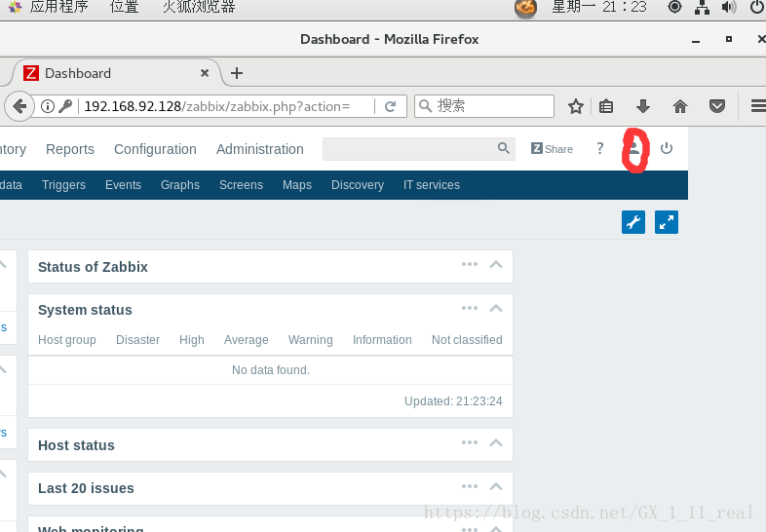Open Last 20 issues widget options menu
The height and width of the screenshot is (532, 766).
pyautogui.click(x=470, y=486)
